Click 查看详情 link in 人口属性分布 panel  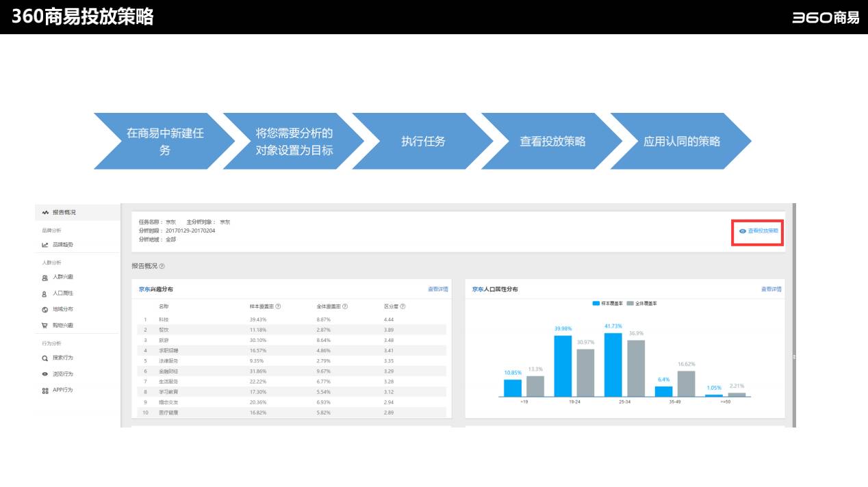[771, 289]
